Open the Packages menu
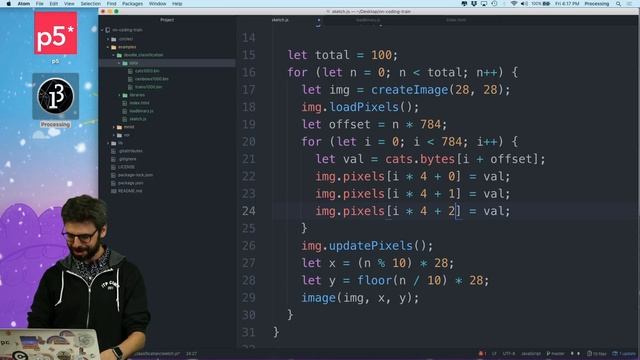640x360 pixels. coord(132,4)
